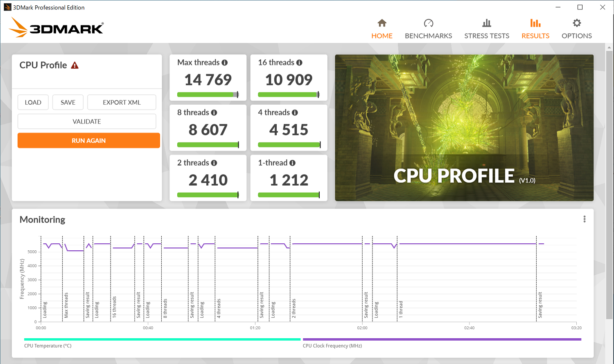The image size is (614, 364).
Task: Click the 5000 frequency axis value
Action: point(32,252)
